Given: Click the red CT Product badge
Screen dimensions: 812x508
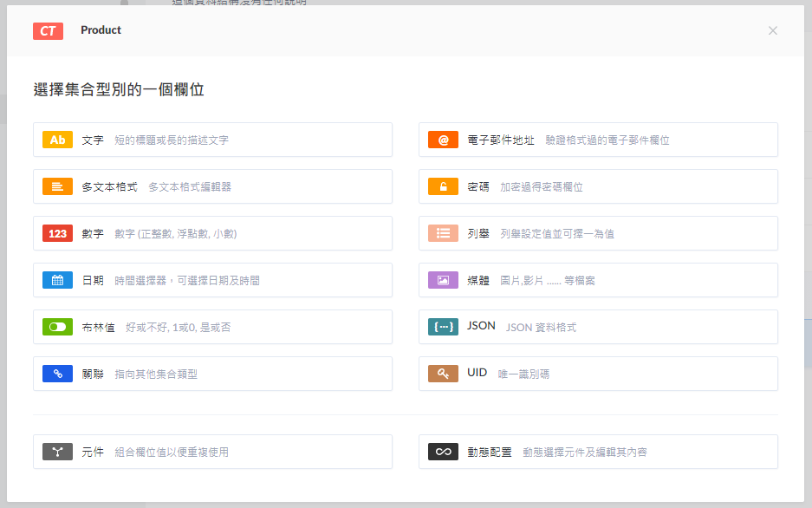Looking at the screenshot, I should 48,31.
